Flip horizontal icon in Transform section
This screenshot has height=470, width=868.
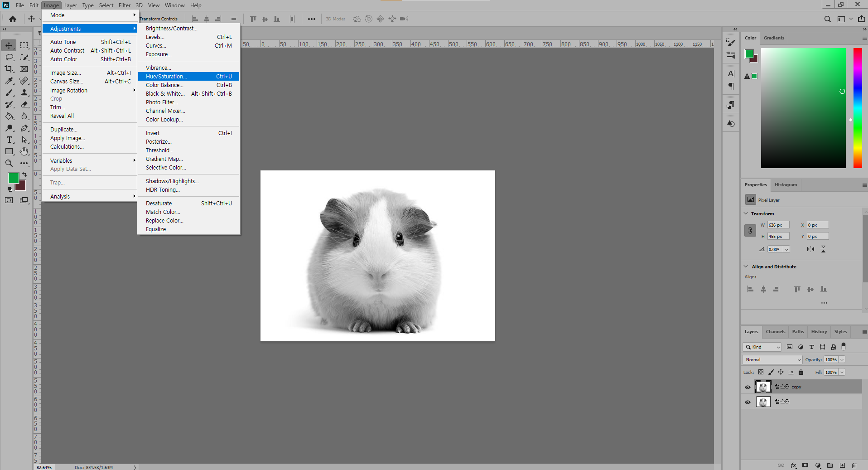[810, 249]
